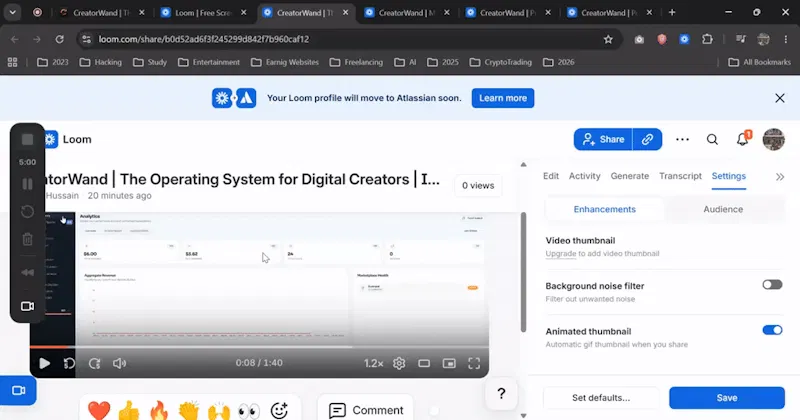Dismiss the Atlassian banner
This screenshot has width=800, height=420.
[780, 98]
